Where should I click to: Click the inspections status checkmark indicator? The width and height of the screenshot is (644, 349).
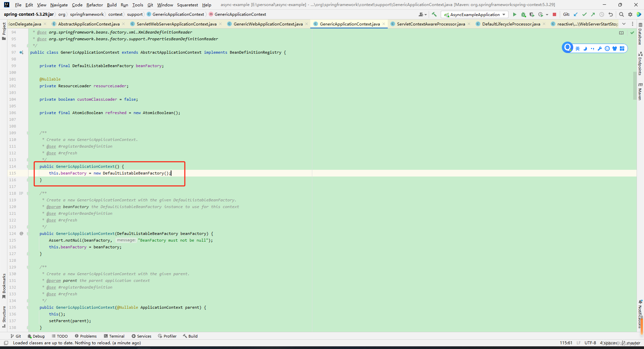[x=632, y=33]
